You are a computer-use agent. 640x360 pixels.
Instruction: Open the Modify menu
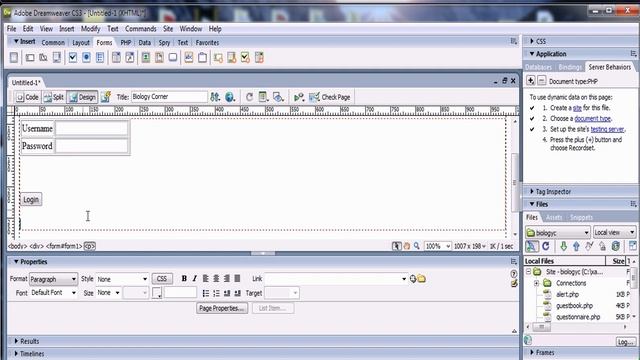90,29
